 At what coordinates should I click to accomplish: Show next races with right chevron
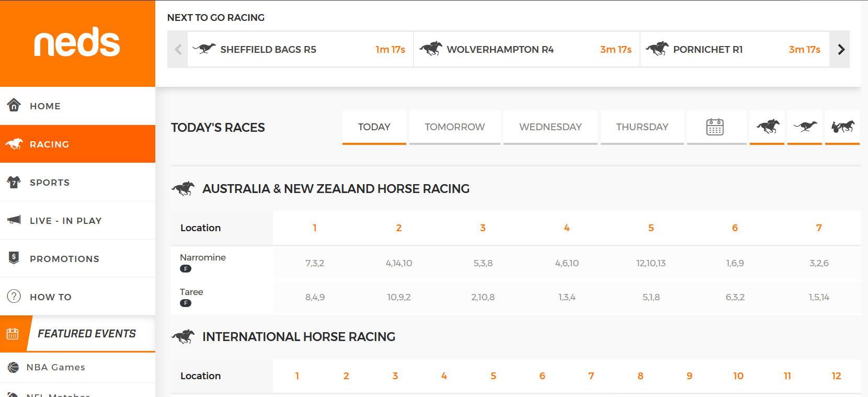click(841, 49)
